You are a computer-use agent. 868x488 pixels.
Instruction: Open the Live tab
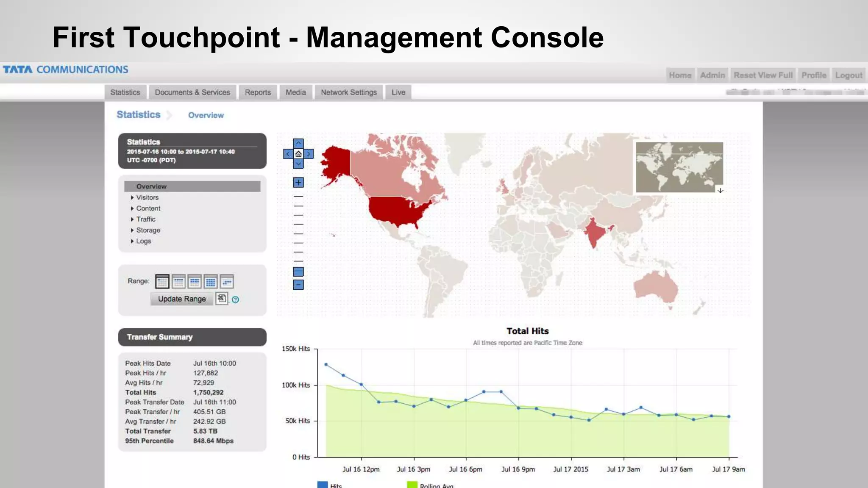click(398, 92)
